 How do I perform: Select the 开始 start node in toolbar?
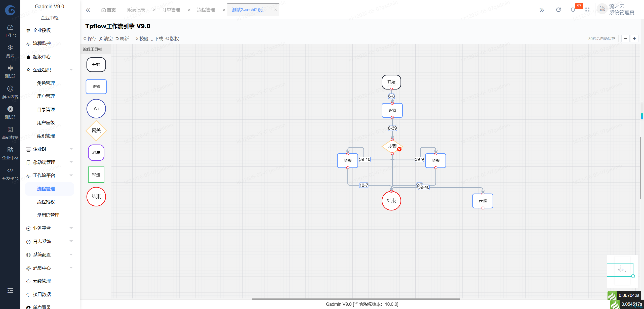(96, 65)
